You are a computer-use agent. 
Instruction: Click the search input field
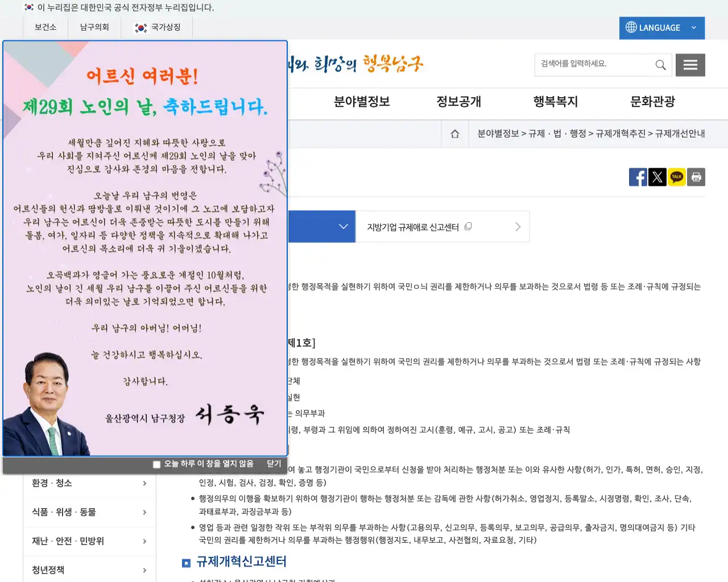coord(594,64)
